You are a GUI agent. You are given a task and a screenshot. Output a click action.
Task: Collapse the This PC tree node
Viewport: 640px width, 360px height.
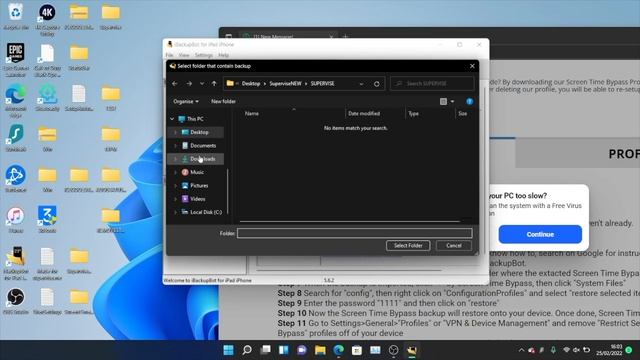coord(172,119)
